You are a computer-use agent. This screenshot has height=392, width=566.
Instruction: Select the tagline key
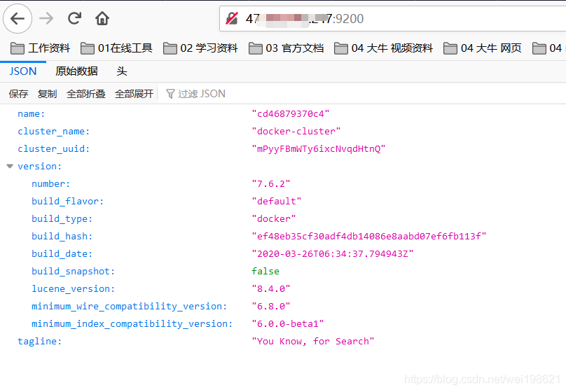point(40,341)
